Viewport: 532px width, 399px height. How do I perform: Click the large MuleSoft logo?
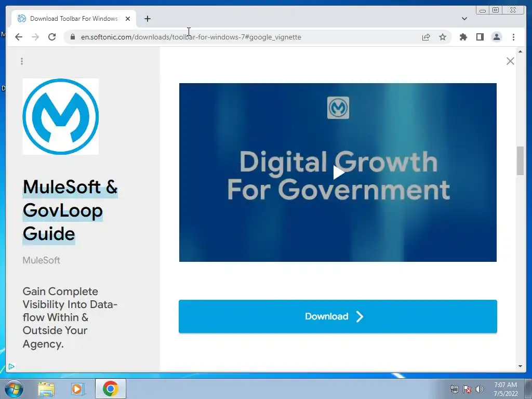click(x=61, y=116)
